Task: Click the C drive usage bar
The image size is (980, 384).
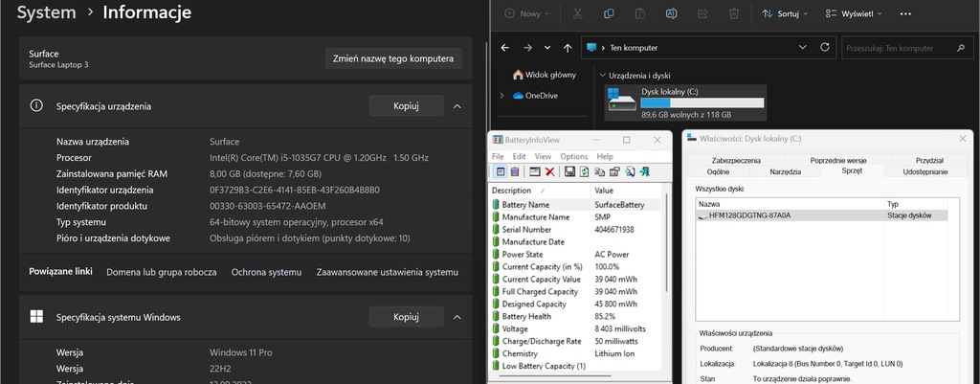Action: pyautogui.click(x=702, y=103)
